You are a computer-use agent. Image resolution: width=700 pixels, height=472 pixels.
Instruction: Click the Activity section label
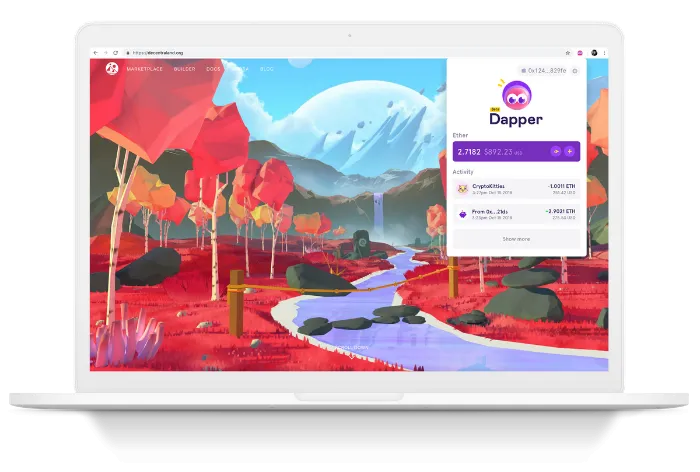[x=463, y=172]
